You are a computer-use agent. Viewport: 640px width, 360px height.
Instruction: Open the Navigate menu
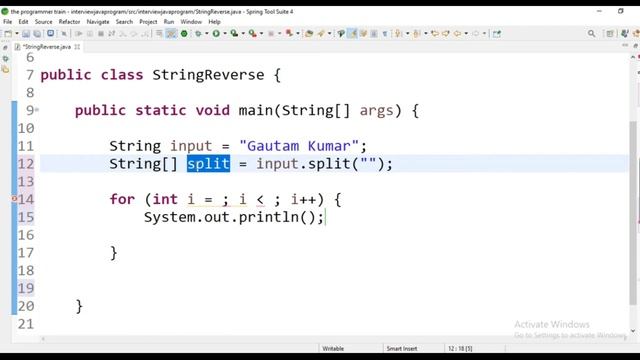click(x=98, y=22)
